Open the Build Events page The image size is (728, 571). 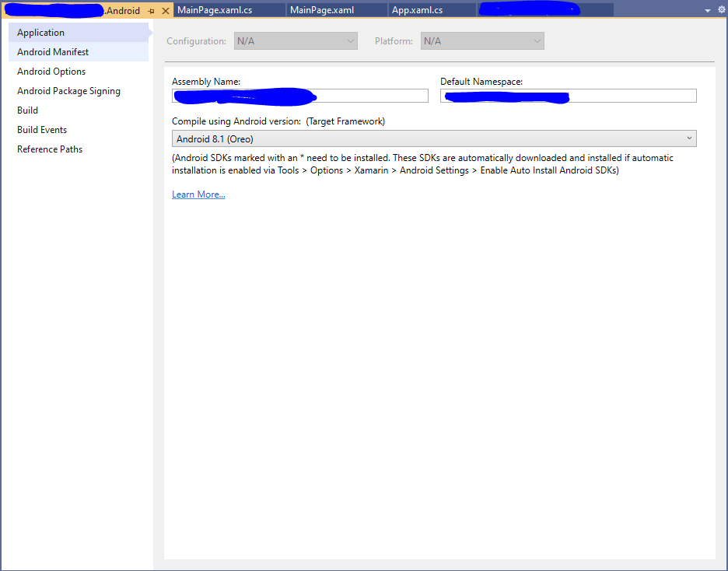coord(79,130)
